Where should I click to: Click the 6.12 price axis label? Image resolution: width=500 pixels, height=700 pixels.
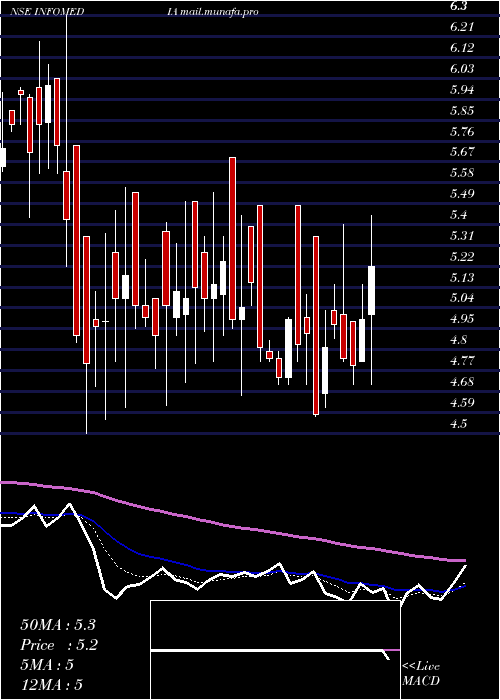tap(462, 48)
